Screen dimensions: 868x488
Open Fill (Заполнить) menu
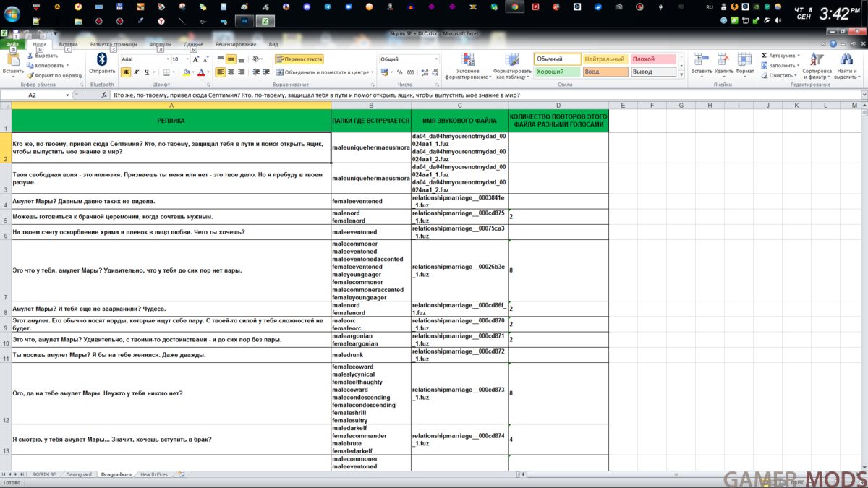(x=780, y=66)
